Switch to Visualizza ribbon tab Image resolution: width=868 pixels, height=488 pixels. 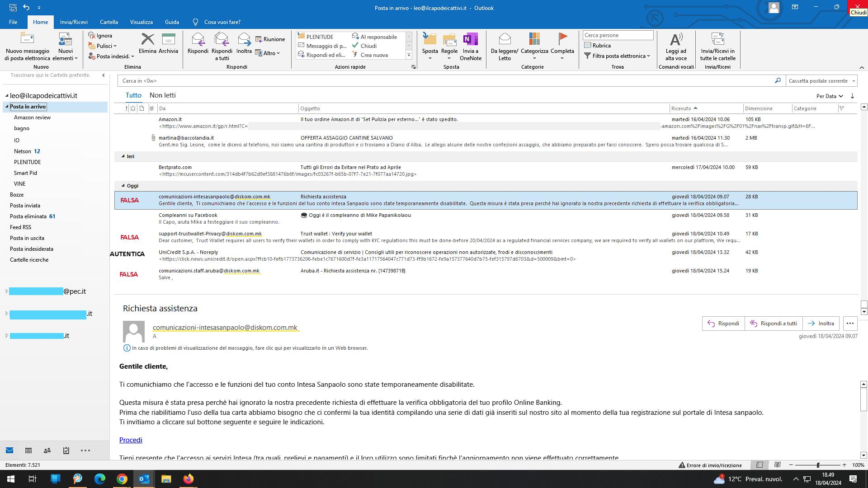point(142,22)
